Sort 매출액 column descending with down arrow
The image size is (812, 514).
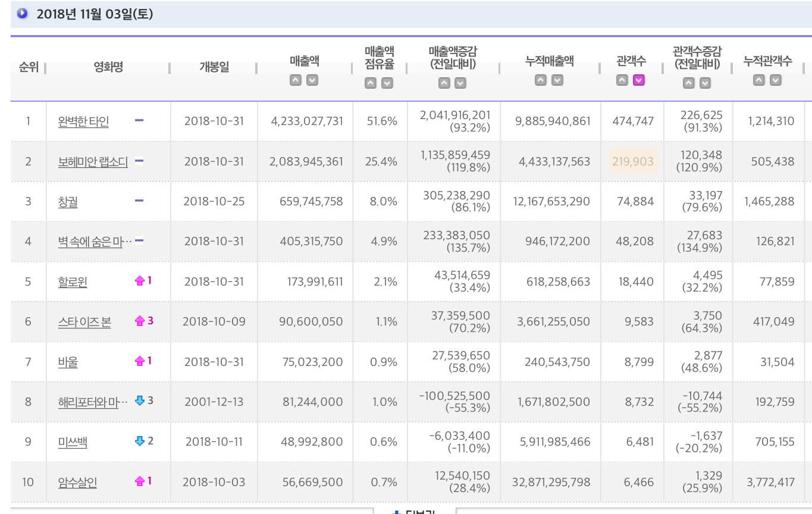312,80
